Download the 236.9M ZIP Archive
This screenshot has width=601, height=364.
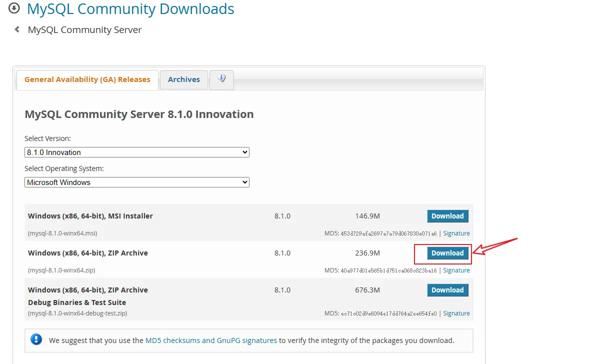447,253
